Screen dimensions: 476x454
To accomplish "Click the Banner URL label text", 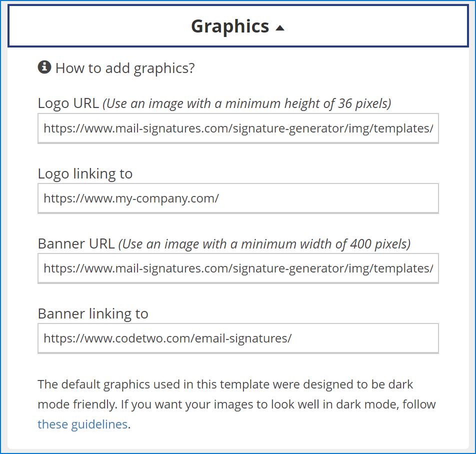I will tap(76, 243).
